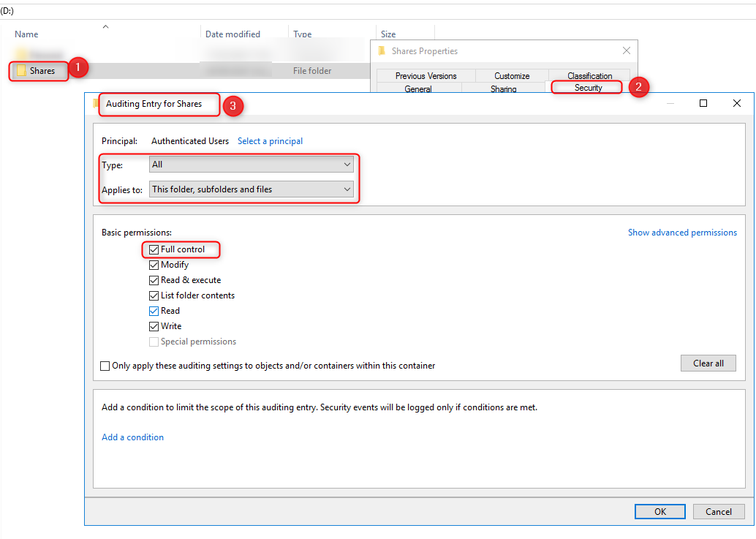The width and height of the screenshot is (756, 539).
Task: Toggle List folder contents checkbox
Action: (x=154, y=295)
